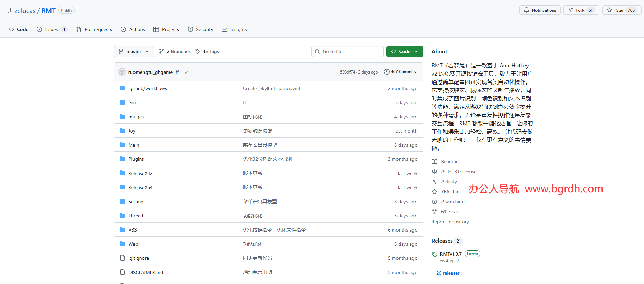644x284 pixels.
Task: Open commit history via the clock icon
Action: tap(386, 72)
